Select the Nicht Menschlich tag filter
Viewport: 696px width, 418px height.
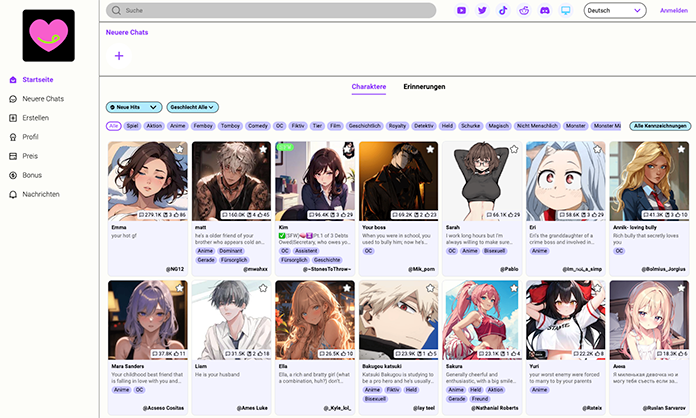(x=537, y=126)
